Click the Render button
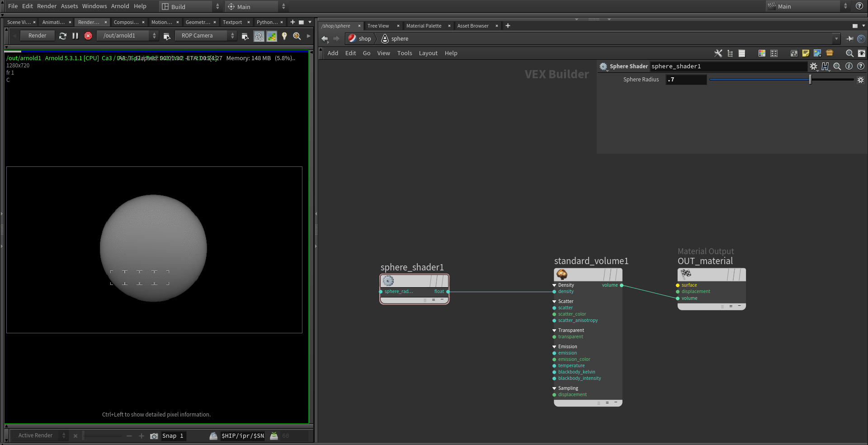Screen dimensions: 868x445 point(37,35)
